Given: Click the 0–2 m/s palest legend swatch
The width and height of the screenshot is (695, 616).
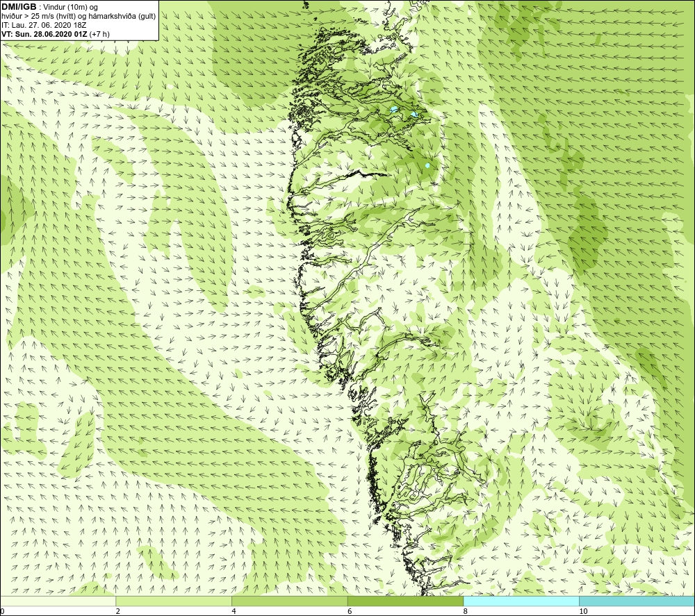Looking at the screenshot, I should click(58, 601).
